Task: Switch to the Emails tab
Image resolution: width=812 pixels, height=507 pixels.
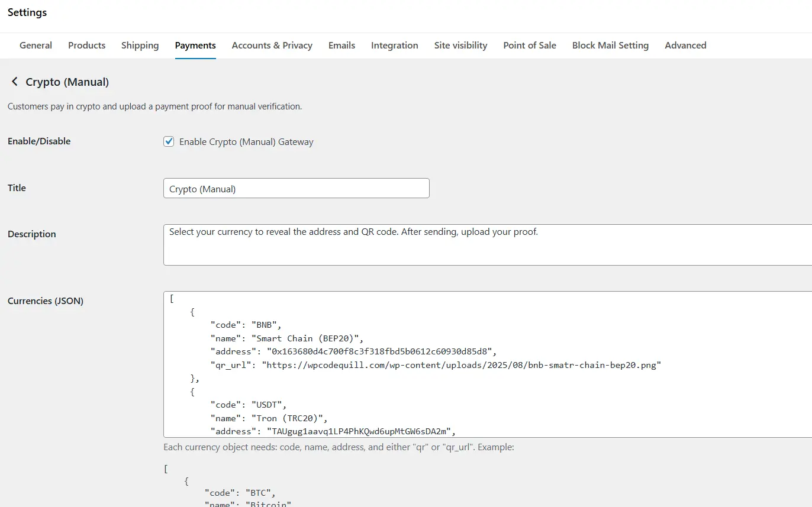Action: [x=341, y=46]
